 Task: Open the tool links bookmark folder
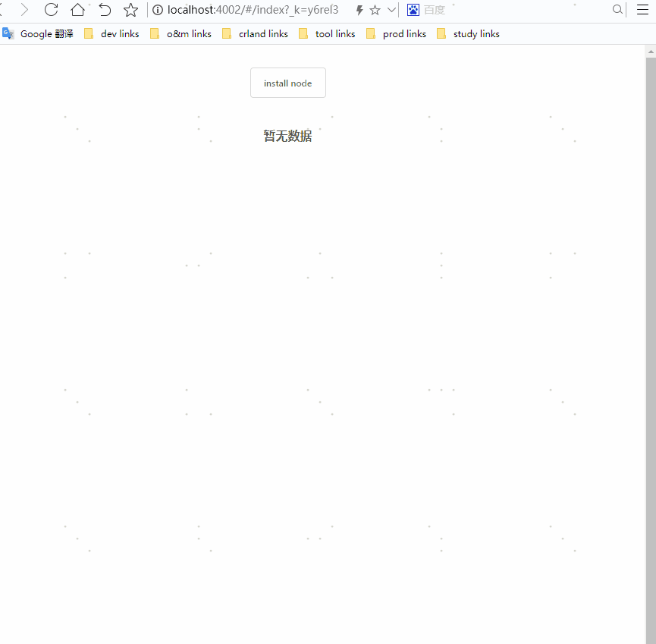pyautogui.click(x=327, y=34)
